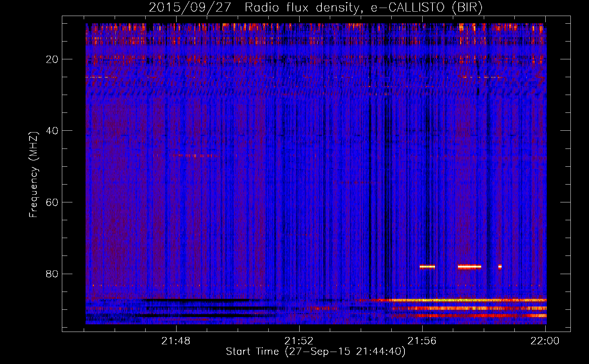Select the 22:00 time tick label
The image size is (589, 364).
pos(545,341)
